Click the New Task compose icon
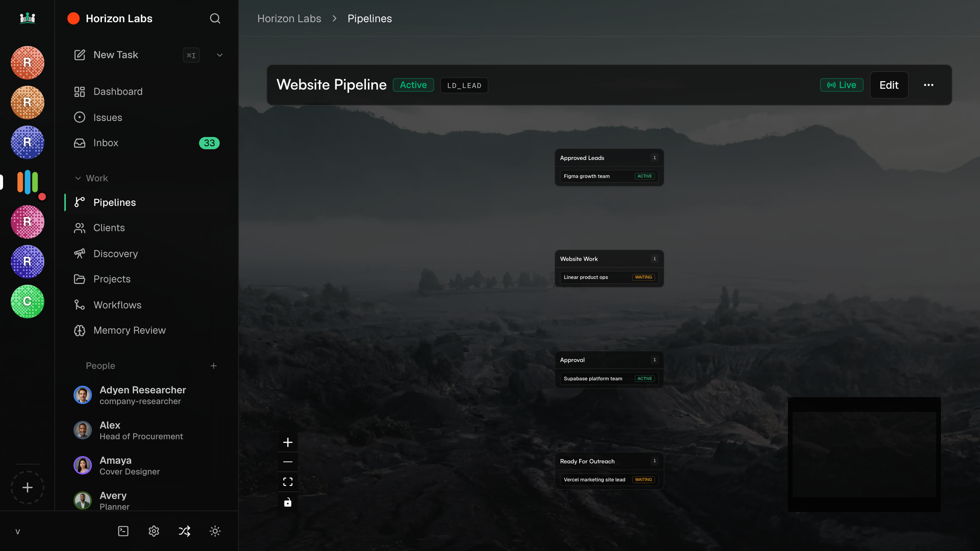Viewport: 980px width, 551px height. (x=80, y=55)
